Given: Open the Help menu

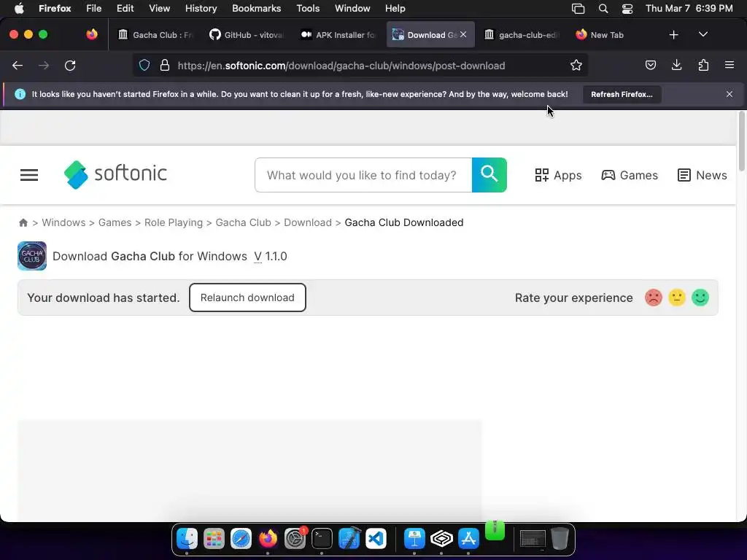Looking at the screenshot, I should (x=395, y=9).
